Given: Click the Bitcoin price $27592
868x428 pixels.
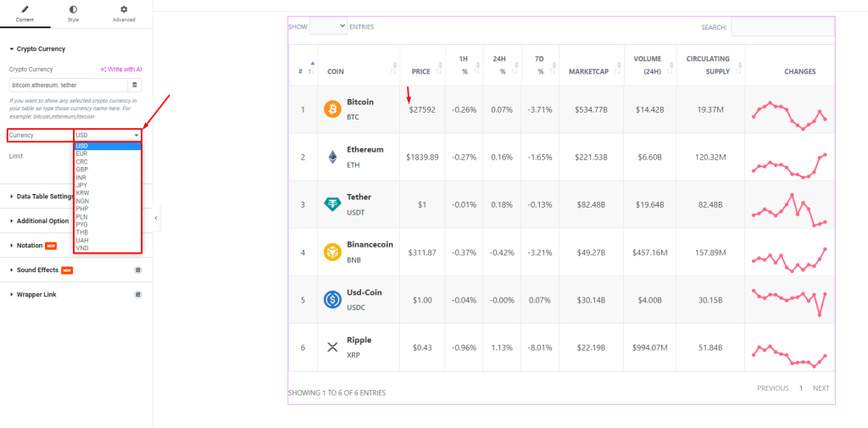Looking at the screenshot, I should pos(422,109).
